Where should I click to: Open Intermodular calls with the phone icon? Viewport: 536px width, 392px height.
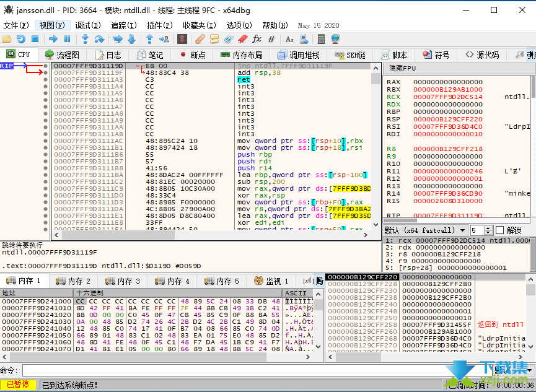304,39
